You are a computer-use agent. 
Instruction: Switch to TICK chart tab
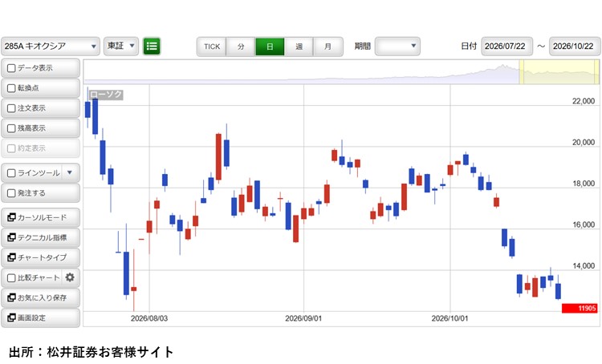pos(212,47)
